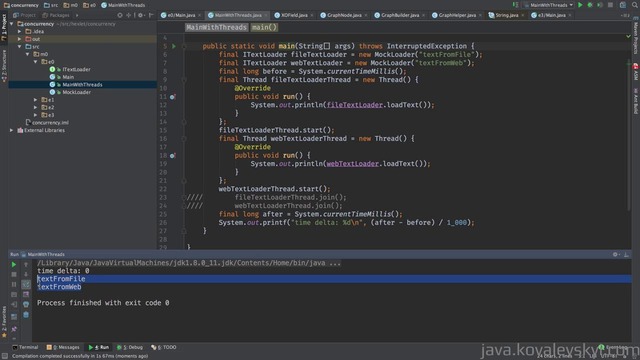Hide the Run panel with the minimize icon
Screen dimensions: 640x360
point(626,254)
